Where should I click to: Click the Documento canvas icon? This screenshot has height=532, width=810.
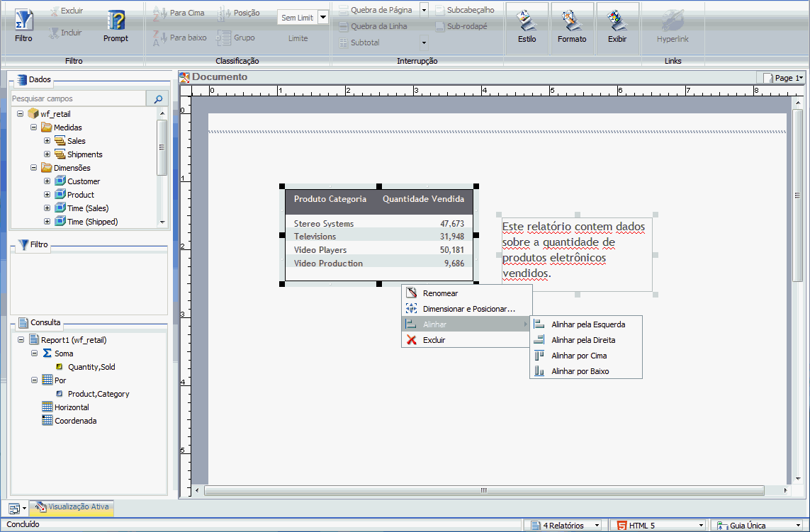184,77
